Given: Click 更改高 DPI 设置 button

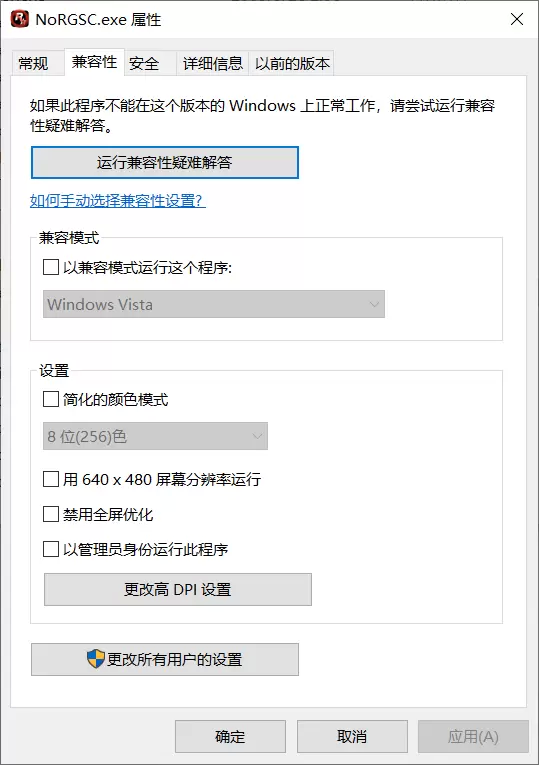Looking at the screenshot, I should (178, 589).
